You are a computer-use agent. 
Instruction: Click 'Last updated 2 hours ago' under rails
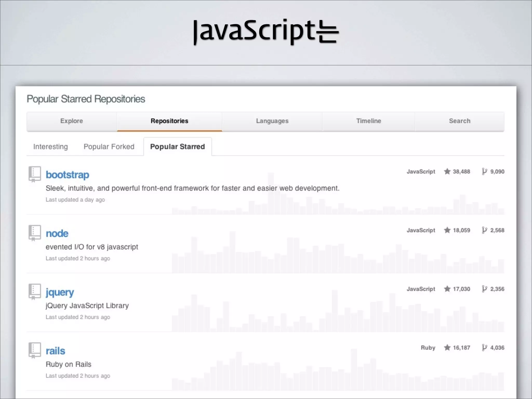78,376
